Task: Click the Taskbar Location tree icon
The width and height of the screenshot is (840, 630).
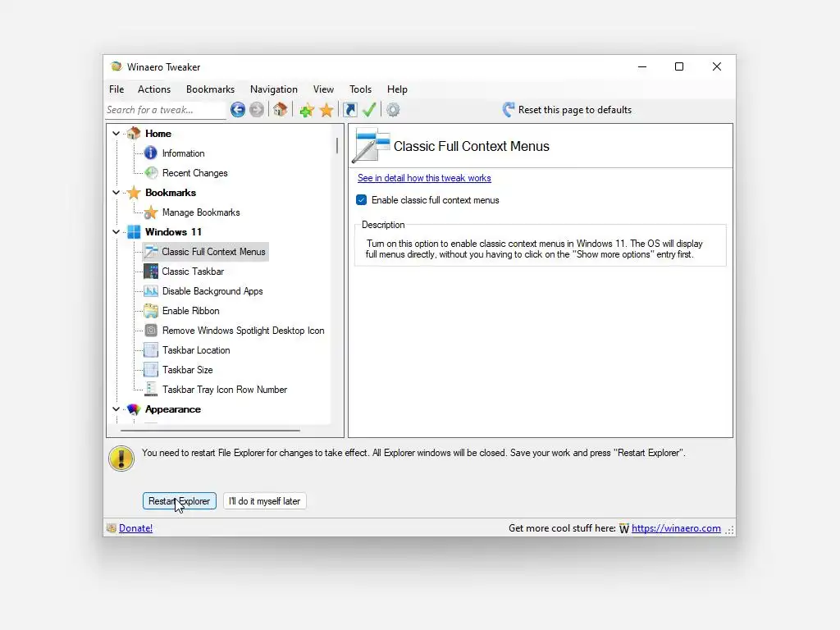Action: pos(151,350)
